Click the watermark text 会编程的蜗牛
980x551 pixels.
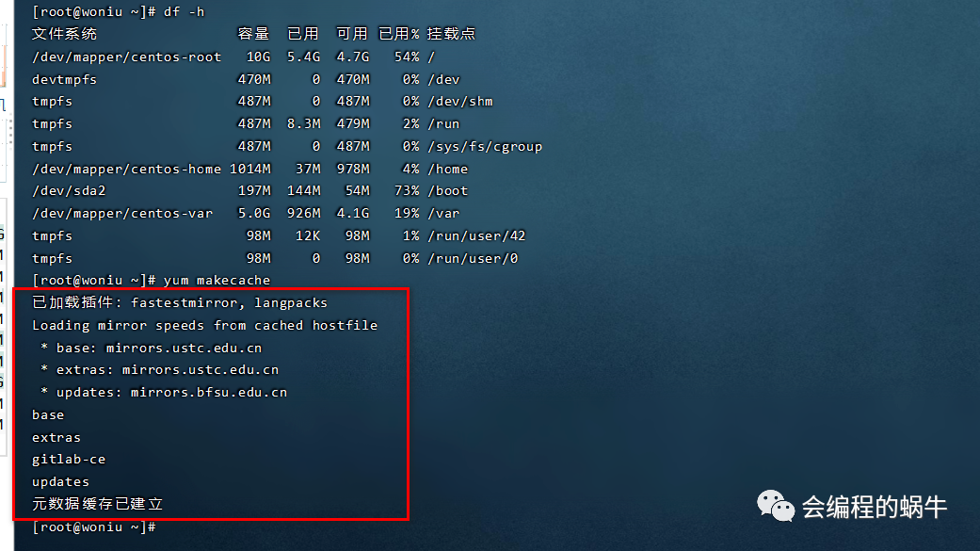[x=875, y=508]
